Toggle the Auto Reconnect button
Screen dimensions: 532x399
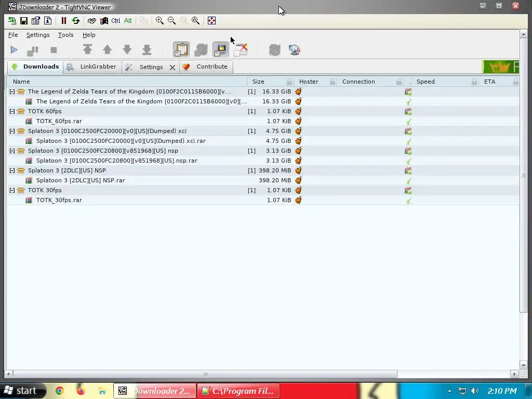[201, 49]
